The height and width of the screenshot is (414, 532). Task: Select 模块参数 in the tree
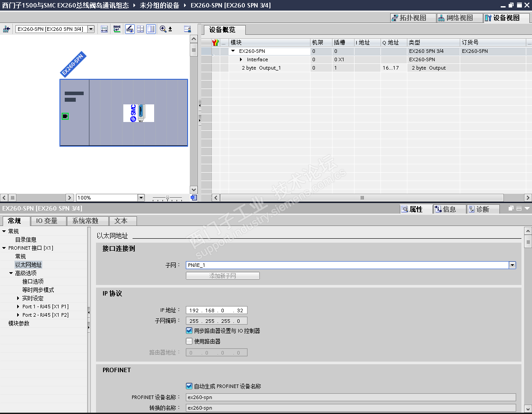pyautogui.click(x=19, y=323)
